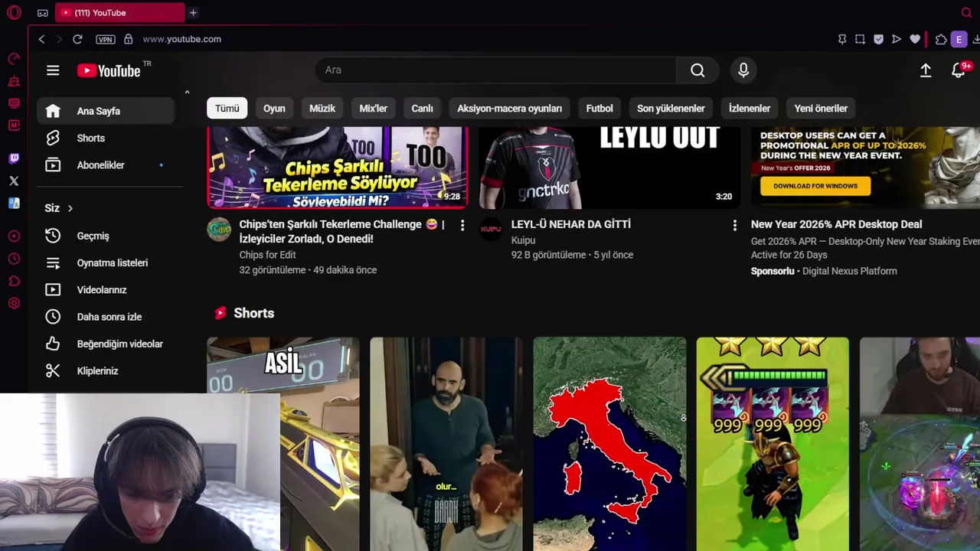Open the Player icon in Opera sidebar

point(14,236)
